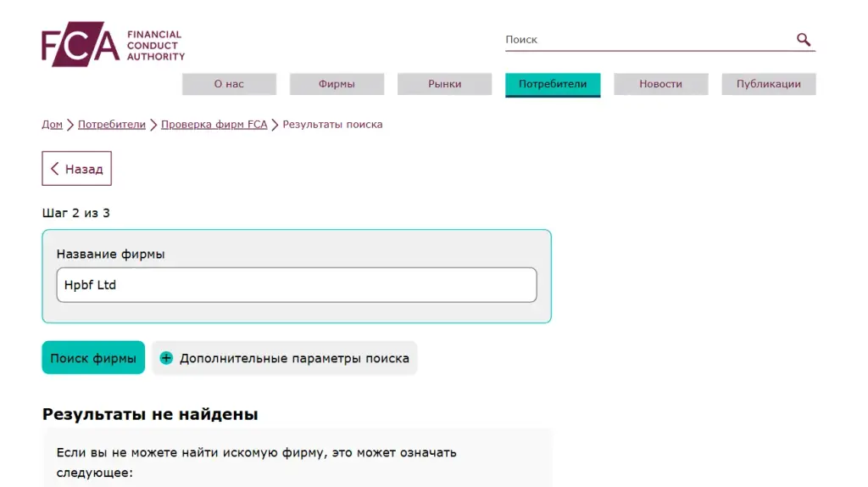Click the firm name field containing Hpbf Ltd
868x487 pixels.
(x=296, y=285)
